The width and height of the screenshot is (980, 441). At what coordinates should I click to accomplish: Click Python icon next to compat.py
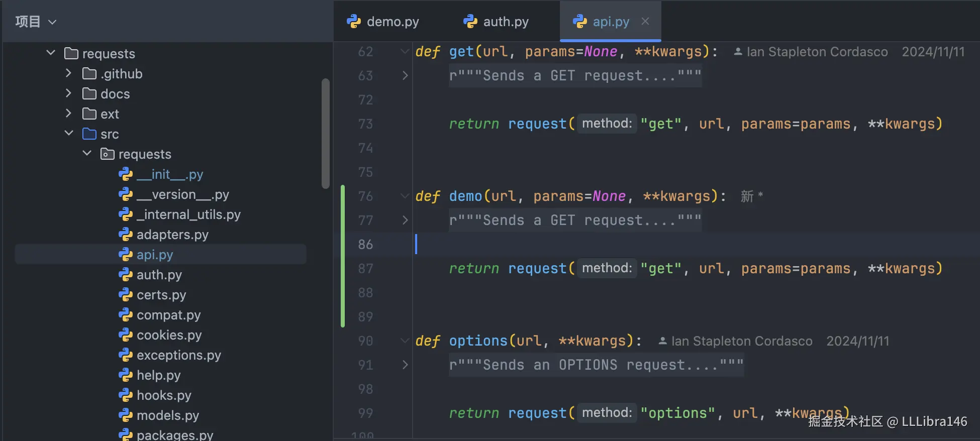pyautogui.click(x=126, y=315)
